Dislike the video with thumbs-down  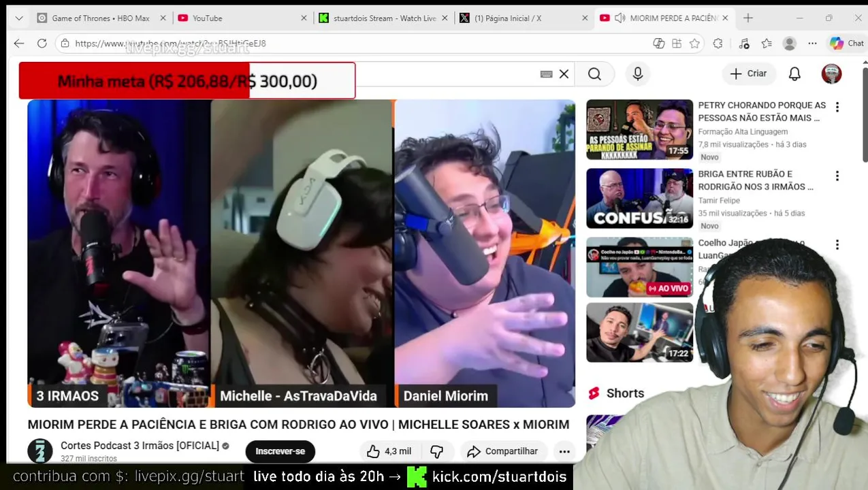coord(437,451)
